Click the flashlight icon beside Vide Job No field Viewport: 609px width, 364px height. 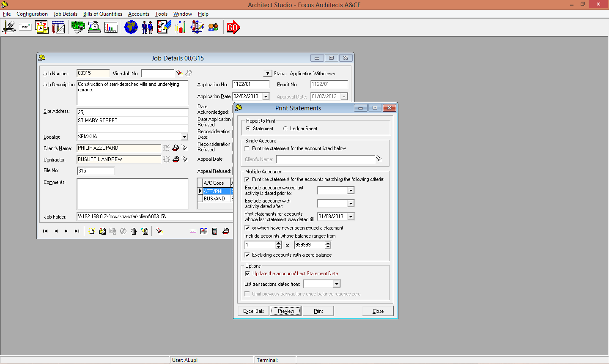179,73
